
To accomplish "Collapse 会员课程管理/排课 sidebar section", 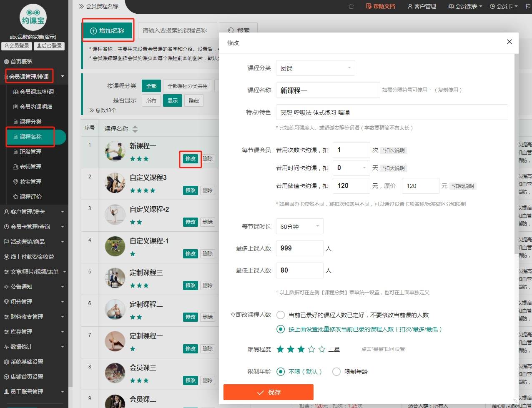I will pyautogui.click(x=33, y=77).
